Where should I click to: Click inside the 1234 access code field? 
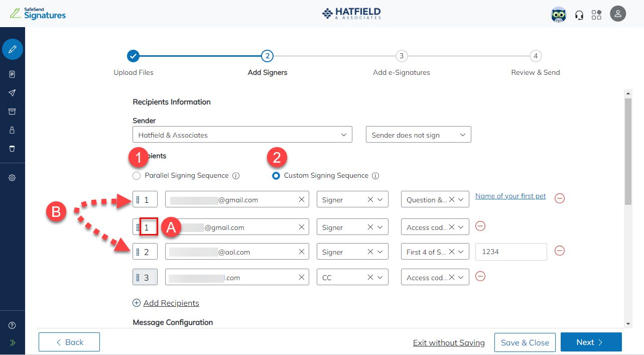point(511,252)
